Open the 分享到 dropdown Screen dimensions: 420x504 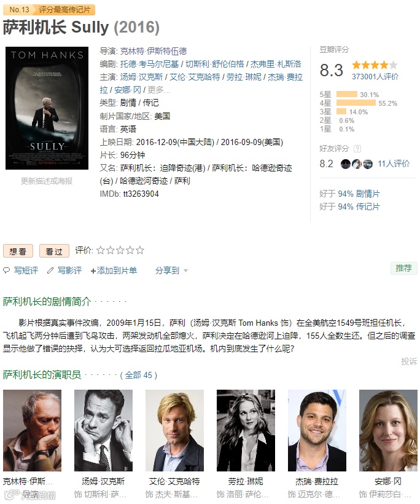click(x=171, y=270)
